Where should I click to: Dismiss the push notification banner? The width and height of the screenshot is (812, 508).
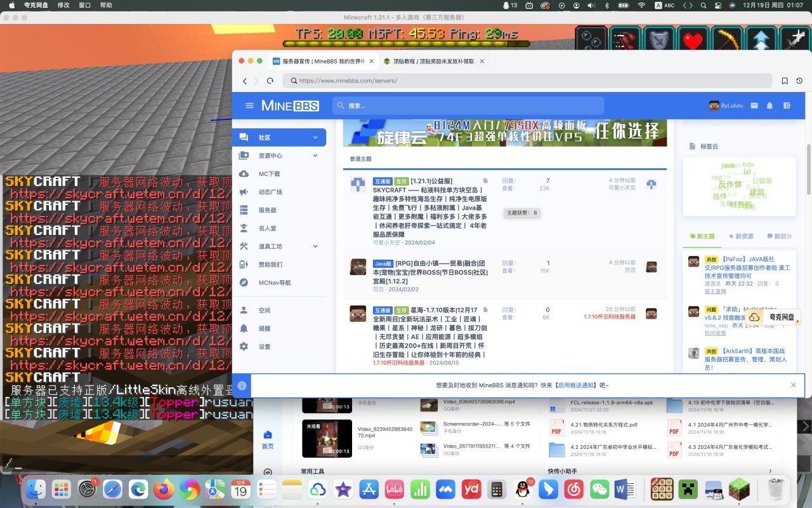click(793, 385)
